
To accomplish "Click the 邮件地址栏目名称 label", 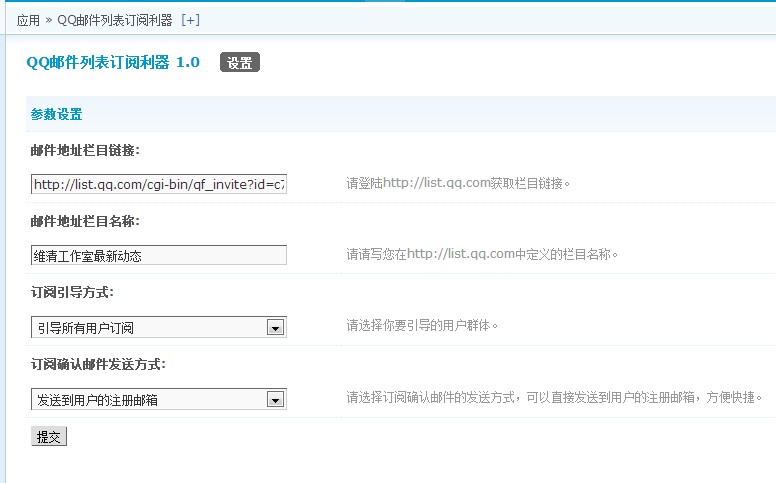I will click(x=85, y=221).
